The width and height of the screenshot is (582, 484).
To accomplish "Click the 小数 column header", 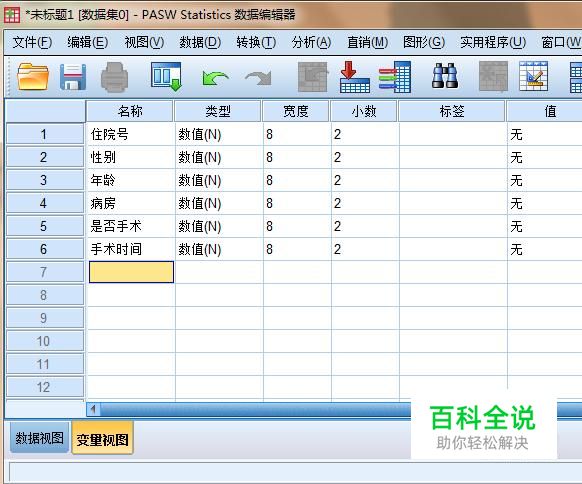I will pos(364,111).
